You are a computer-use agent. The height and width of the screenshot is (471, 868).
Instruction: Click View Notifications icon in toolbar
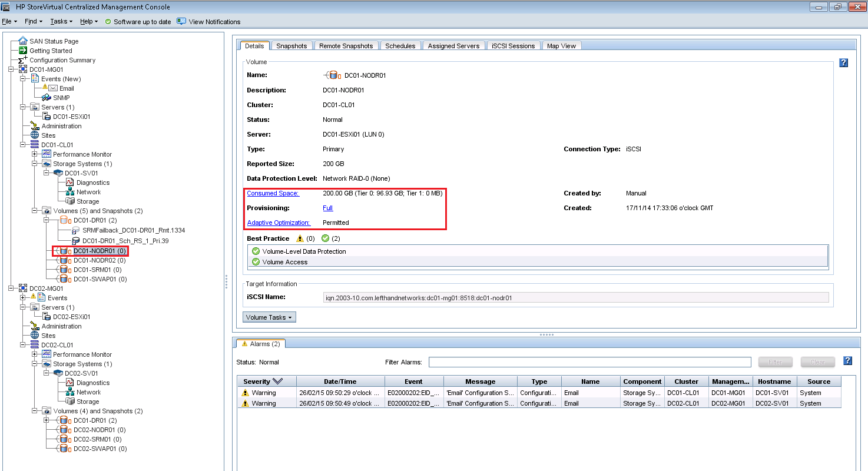(x=181, y=21)
